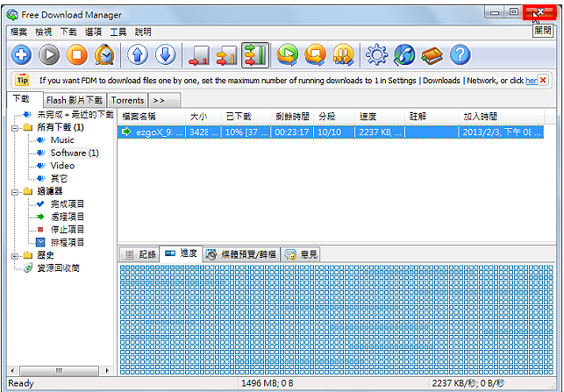Select the 下載 tab
This screenshot has height=392, width=564.
(x=25, y=99)
